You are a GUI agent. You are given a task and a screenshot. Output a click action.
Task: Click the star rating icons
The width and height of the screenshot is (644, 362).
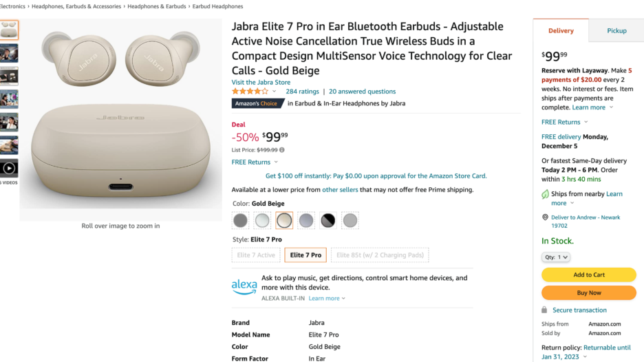tap(250, 91)
